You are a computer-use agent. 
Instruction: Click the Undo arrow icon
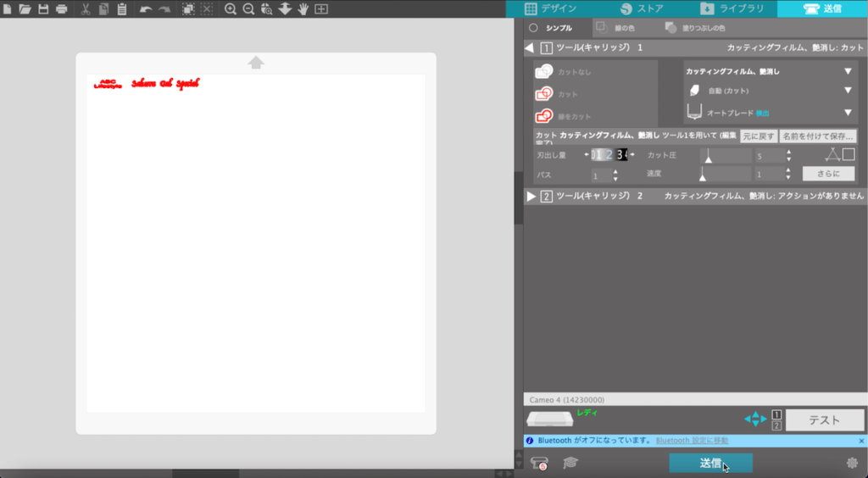(x=146, y=8)
